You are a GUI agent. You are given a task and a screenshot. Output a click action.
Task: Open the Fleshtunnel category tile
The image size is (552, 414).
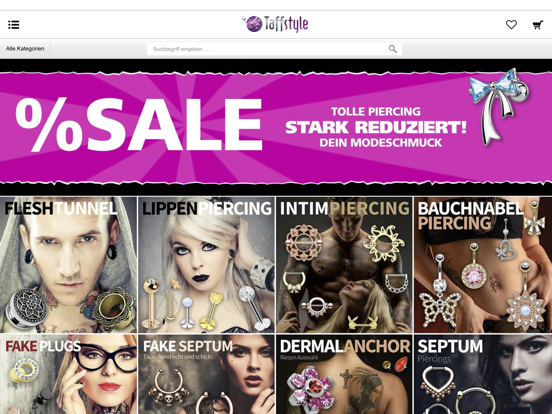(x=68, y=265)
